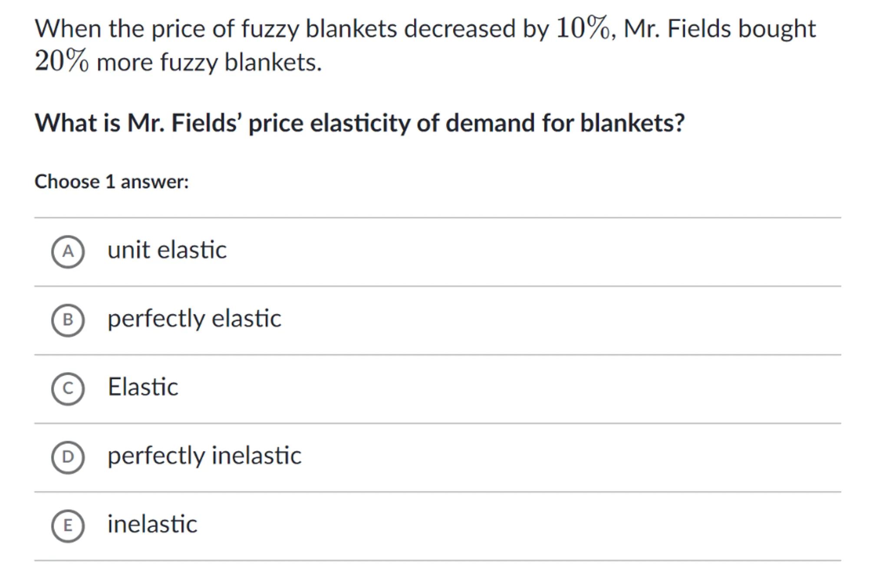Click the 'perfectly elastic' answer text
The height and width of the screenshot is (588, 889).
click(x=194, y=319)
